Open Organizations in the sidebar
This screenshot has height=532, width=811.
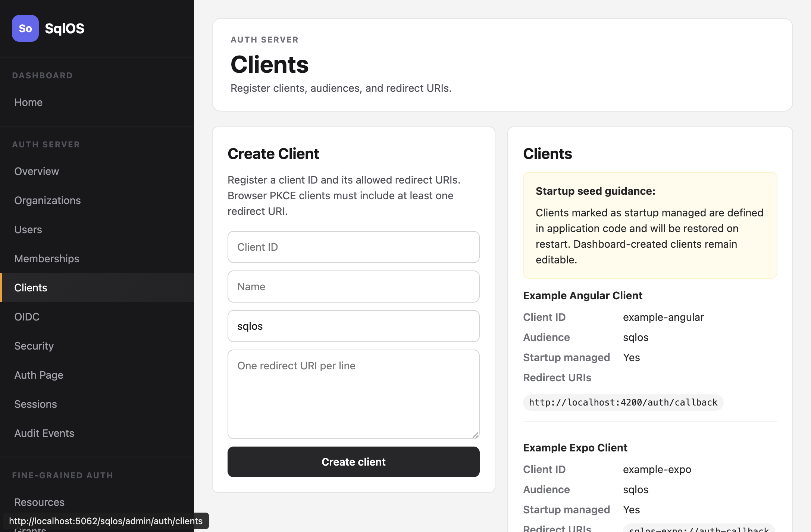click(x=47, y=200)
